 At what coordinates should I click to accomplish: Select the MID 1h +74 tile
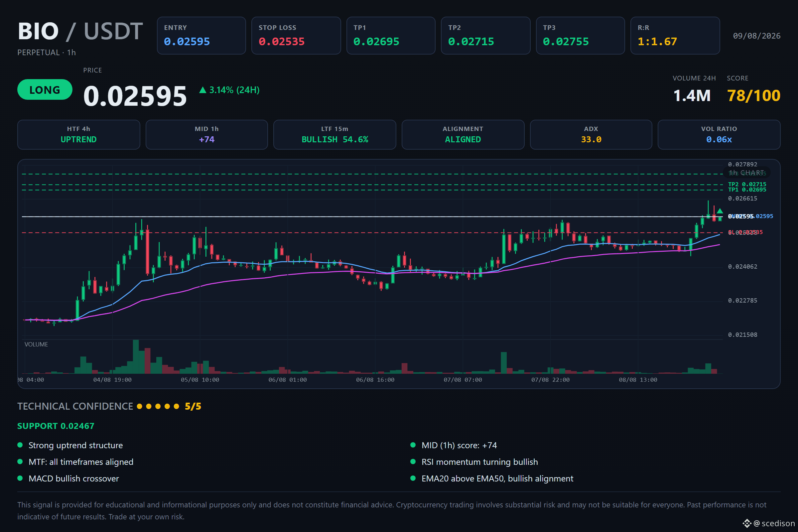206,135
